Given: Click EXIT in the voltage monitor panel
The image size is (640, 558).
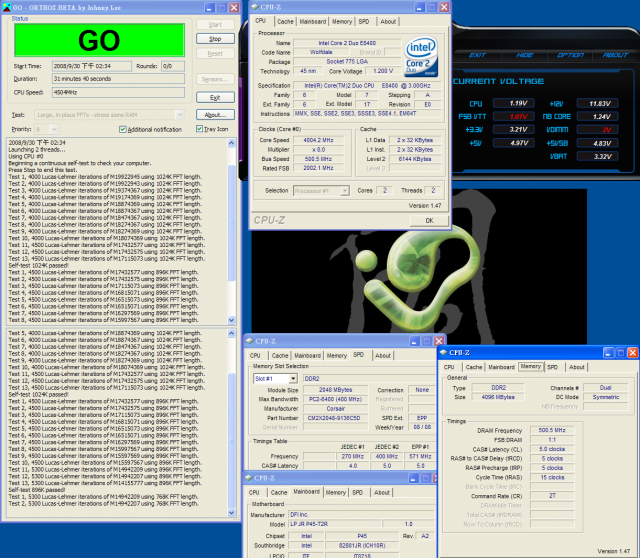Looking at the screenshot, I should (477, 55).
